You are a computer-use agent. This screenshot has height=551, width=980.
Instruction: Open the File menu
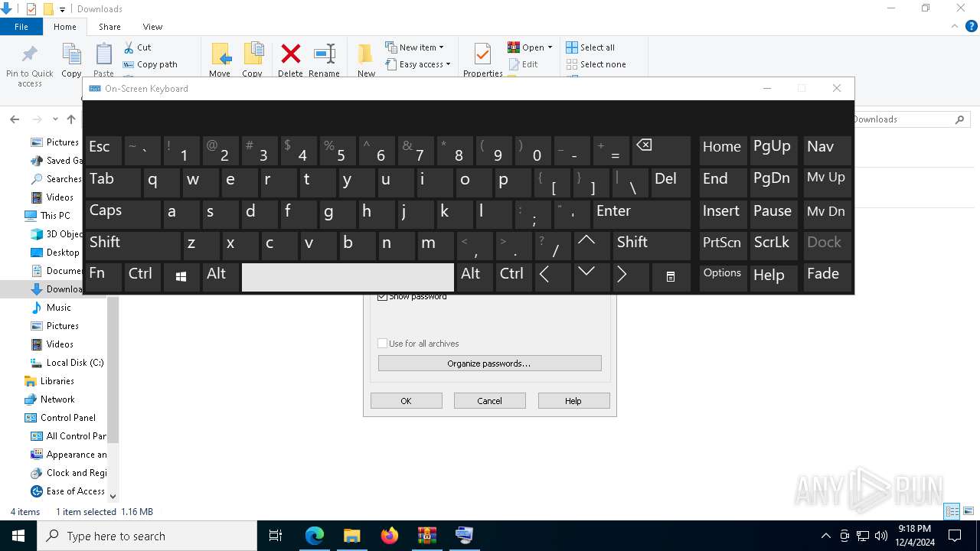[x=21, y=27]
